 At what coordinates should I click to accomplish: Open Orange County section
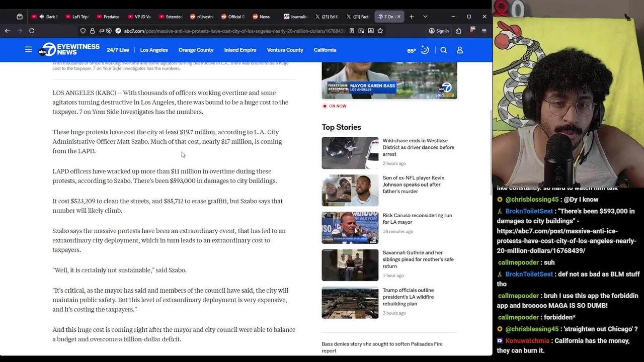point(196,50)
